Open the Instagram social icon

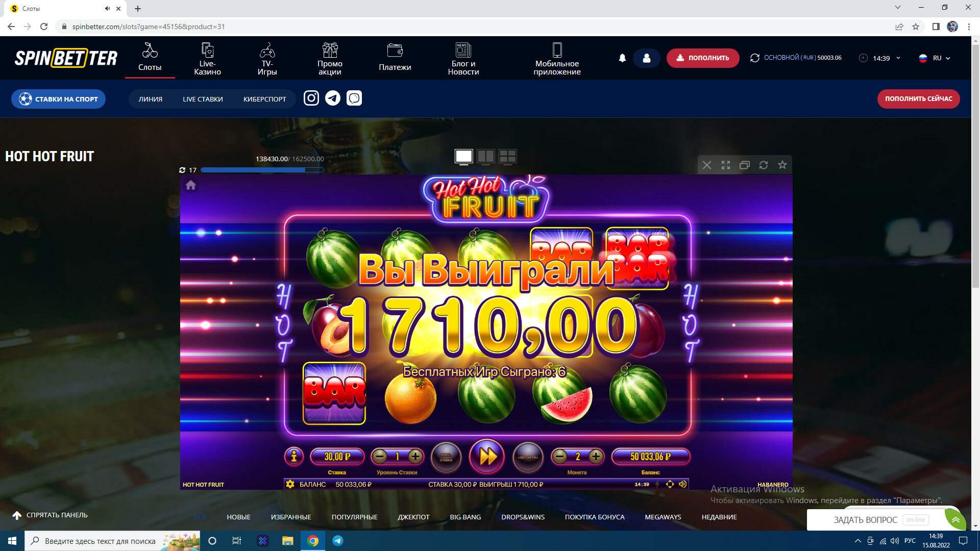[x=311, y=98]
